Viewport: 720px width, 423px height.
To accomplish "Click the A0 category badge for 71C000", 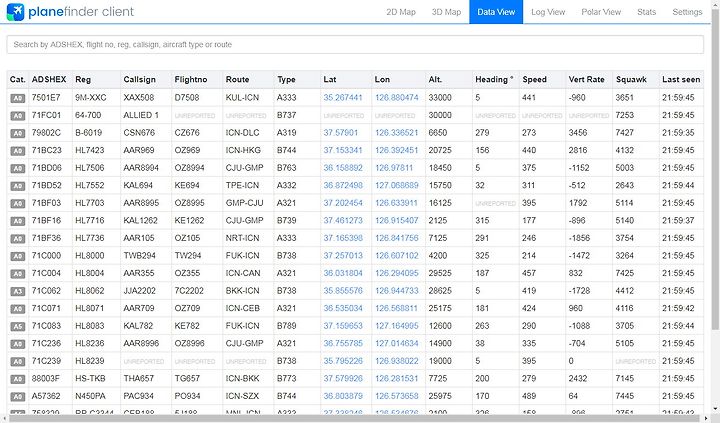I will [17, 256].
